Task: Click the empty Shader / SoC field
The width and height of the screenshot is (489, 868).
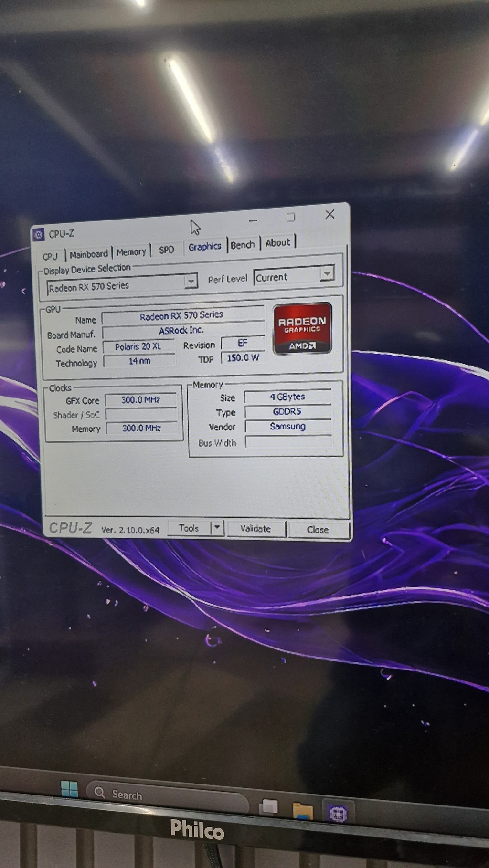Action: [141, 414]
